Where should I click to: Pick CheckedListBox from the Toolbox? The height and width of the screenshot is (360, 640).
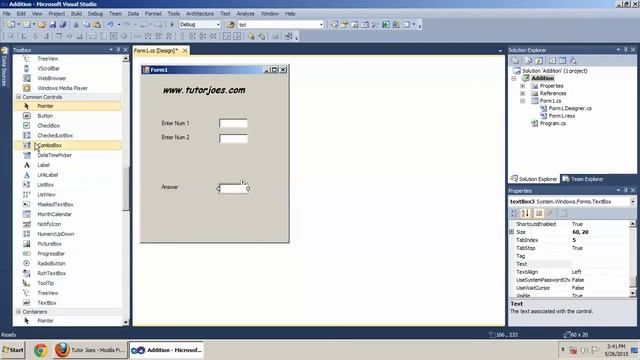pyautogui.click(x=55, y=136)
